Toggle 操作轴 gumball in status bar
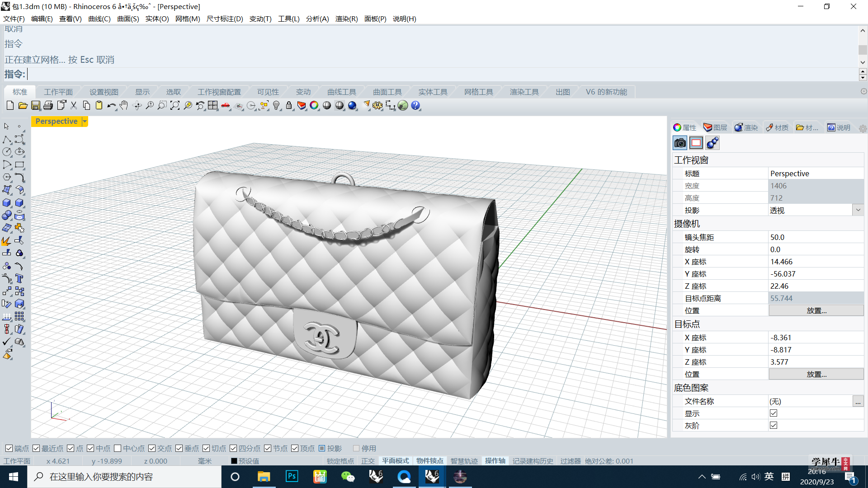The image size is (868, 488). [495, 461]
